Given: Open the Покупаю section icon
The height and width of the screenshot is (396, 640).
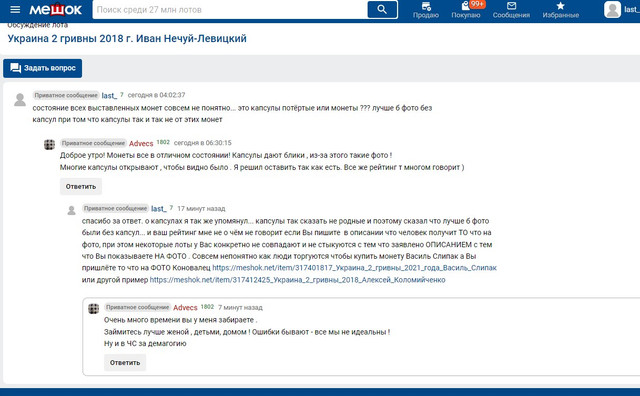Looking at the screenshot, I should [x=465, y=6].
